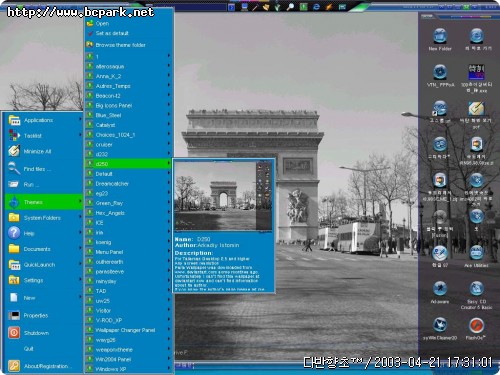
Task: Click the QuickLaunch folder icon
Action: 14,264
